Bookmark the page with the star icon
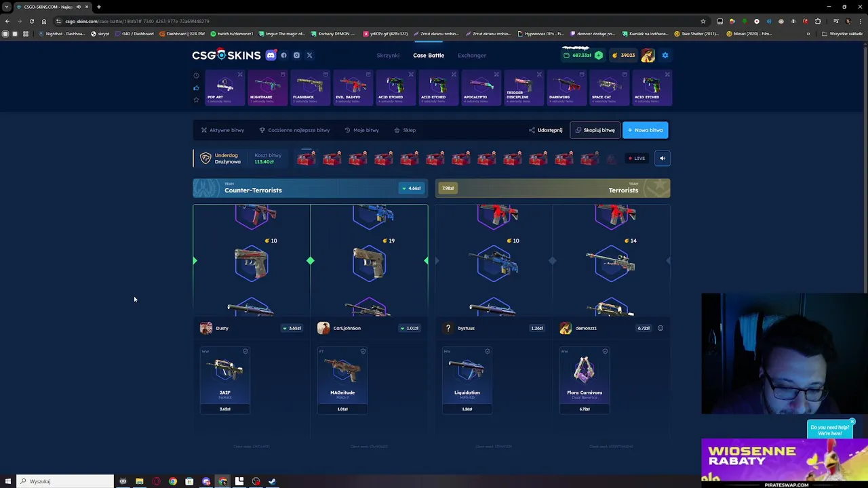This screenshot has width=868, height=488. pos(703,21)
